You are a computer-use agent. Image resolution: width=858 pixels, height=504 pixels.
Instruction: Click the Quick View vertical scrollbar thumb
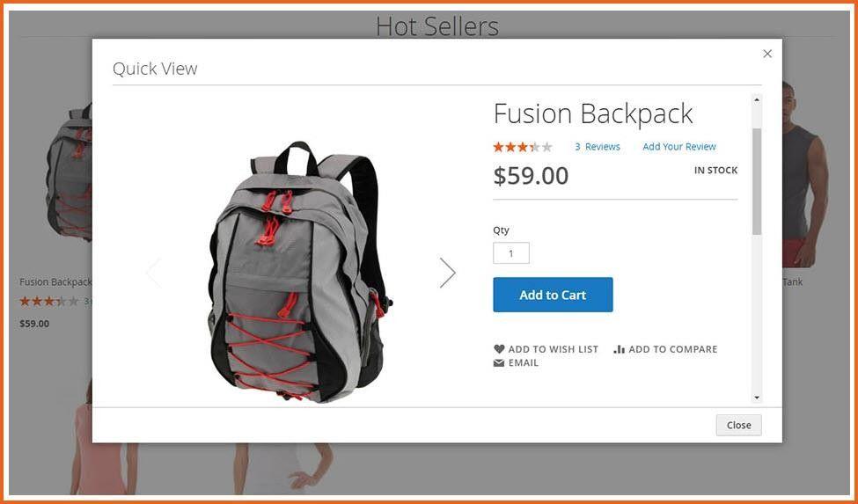pos(757,181)
